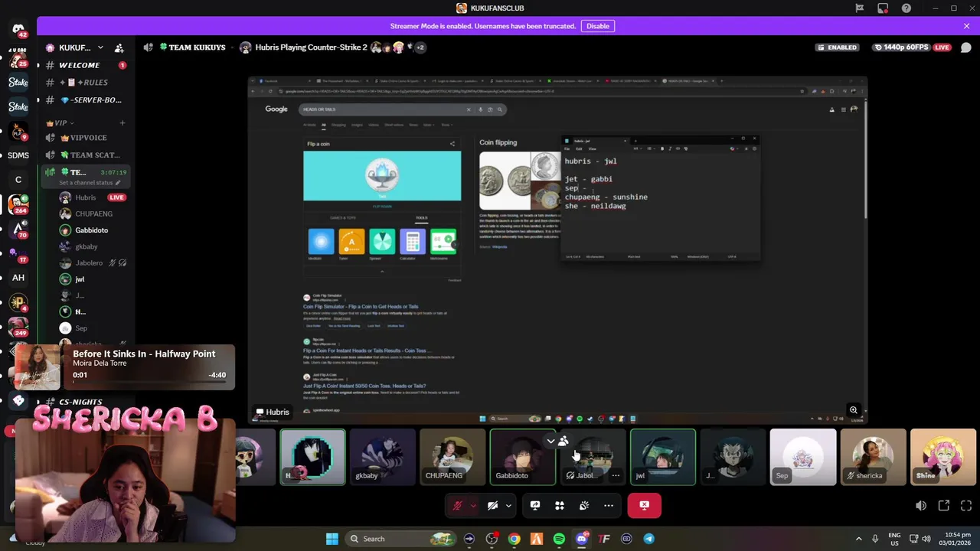Screen dimensions: 980x551
Task: Select jwl in voice member list
Action: pyautogui.click(x=92, y=279)
